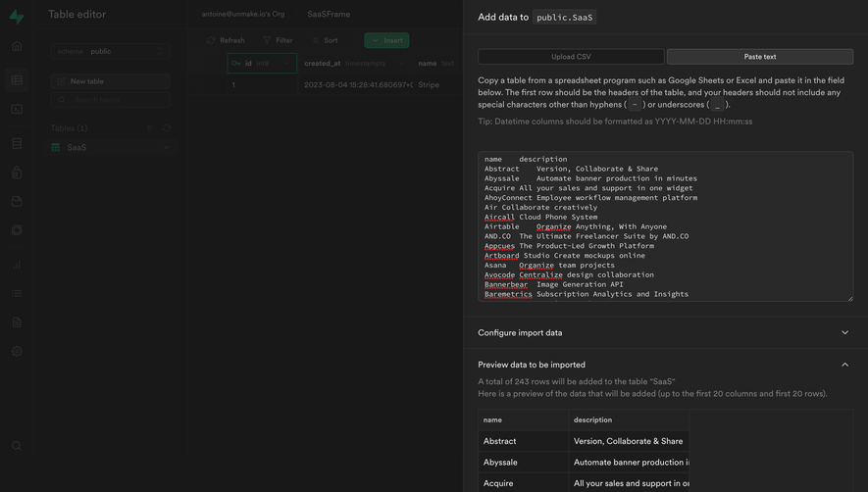The width and height of the screenshot is (868, 492).
Task: Click preview cell 'Acquire'
Action: [523, 483]
